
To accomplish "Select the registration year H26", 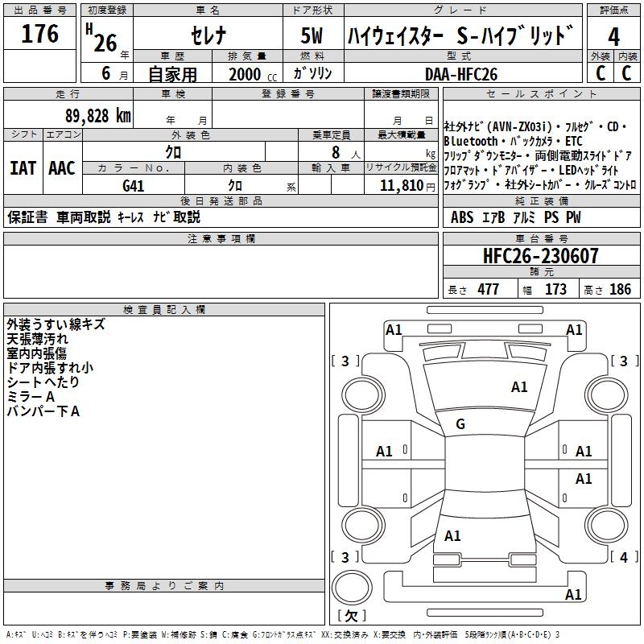I will click(x=102, y=38).
